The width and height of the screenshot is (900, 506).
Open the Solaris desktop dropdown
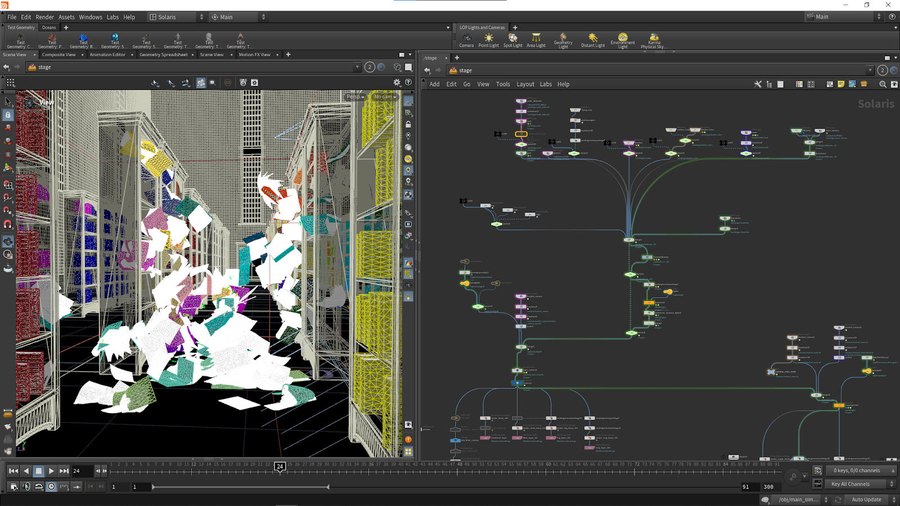(x=175, y=17)
